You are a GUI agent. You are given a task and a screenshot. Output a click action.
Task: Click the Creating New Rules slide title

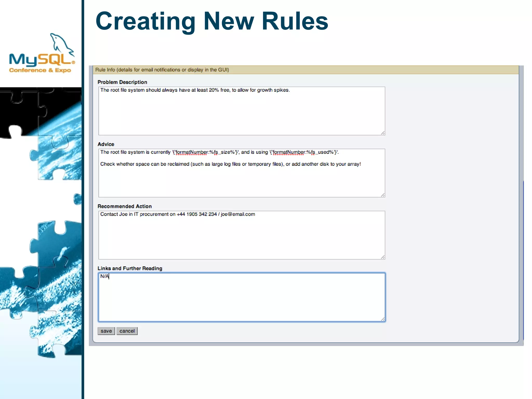(212, 21)
